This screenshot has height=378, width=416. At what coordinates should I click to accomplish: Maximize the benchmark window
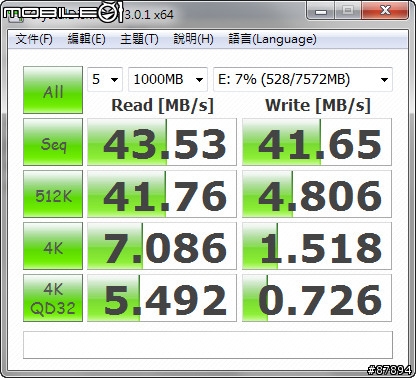point(348,11)
